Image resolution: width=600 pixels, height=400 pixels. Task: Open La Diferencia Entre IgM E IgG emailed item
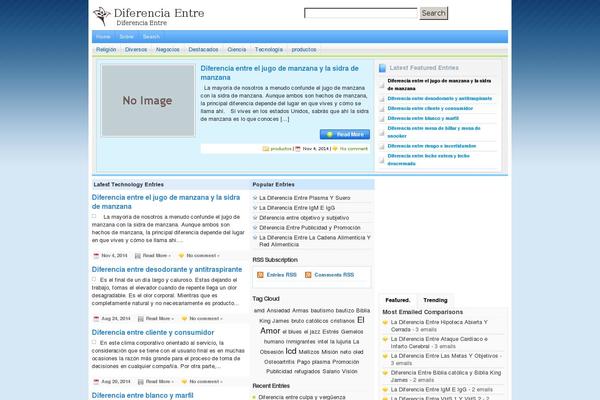[x=428, y=390]
